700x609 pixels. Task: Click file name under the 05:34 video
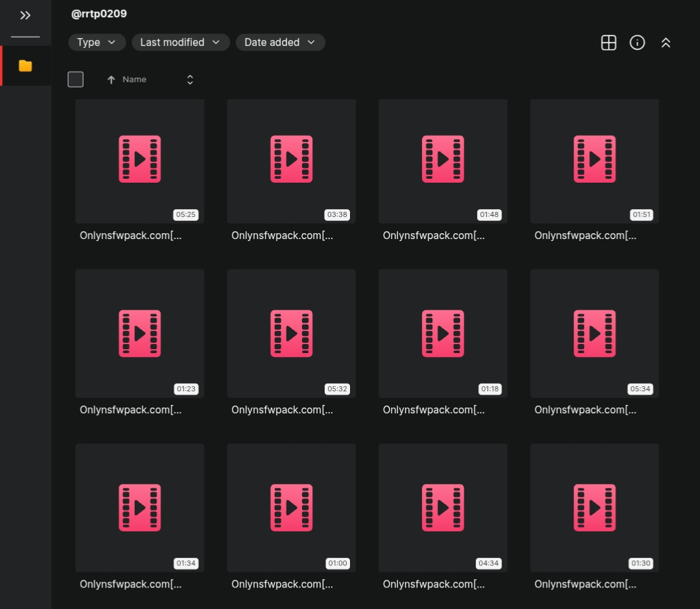click(x=585, y=410)
